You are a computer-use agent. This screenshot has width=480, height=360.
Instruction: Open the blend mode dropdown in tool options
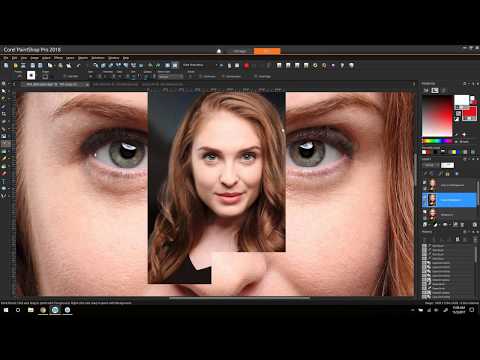click(x=170, y=77)
